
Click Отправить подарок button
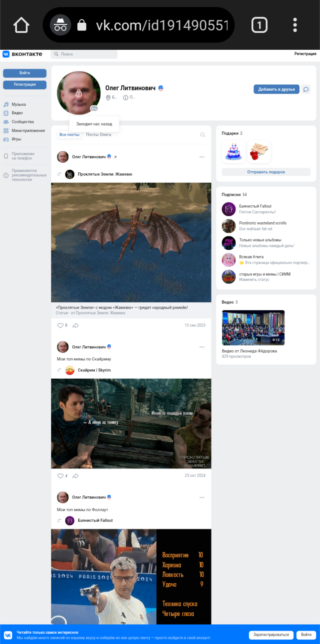(266, 172)
